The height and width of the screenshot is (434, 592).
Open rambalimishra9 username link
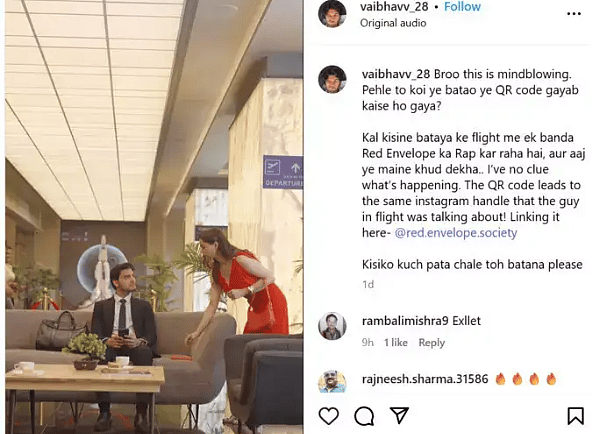[405, 321]
